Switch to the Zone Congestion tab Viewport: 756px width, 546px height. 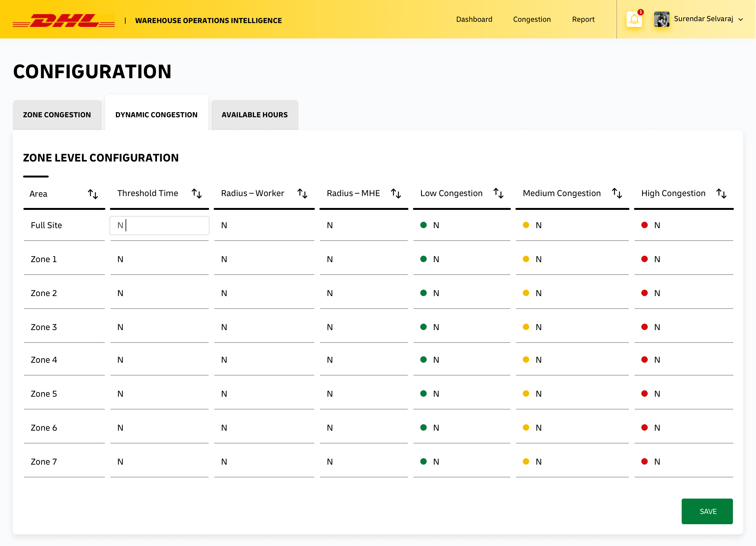point(57,115)
